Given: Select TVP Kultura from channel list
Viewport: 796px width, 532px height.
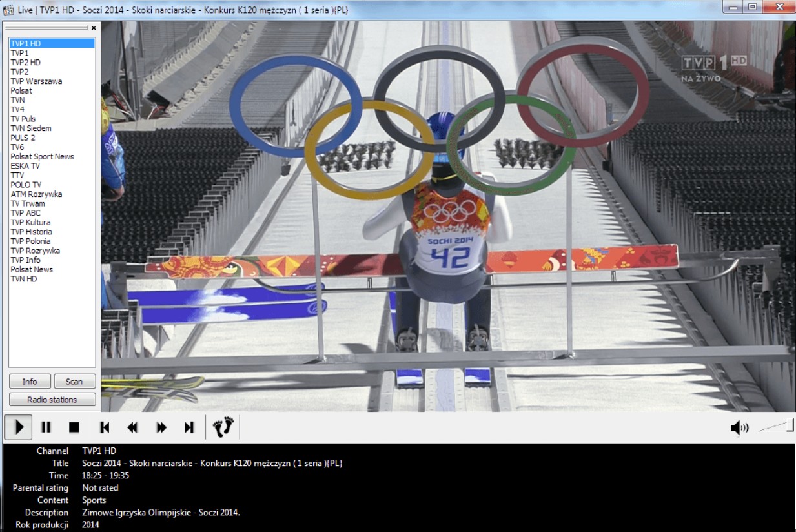Looking at the screenshot, I should [30, 222].
